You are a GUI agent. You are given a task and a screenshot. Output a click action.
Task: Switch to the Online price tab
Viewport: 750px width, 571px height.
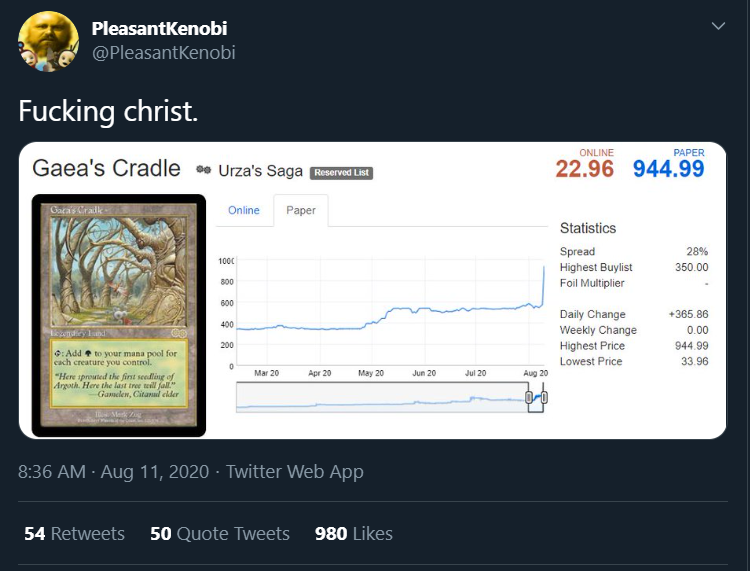(244, 210)
